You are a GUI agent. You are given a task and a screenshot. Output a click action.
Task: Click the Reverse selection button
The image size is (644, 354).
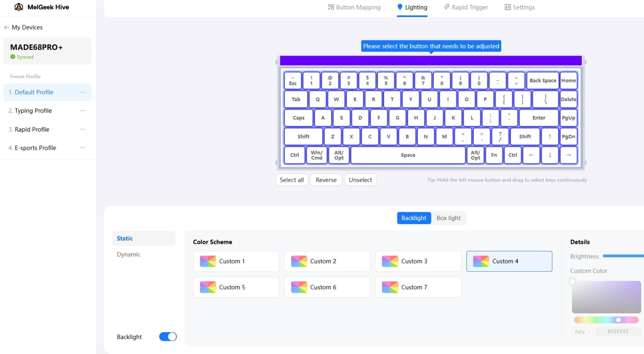pos(326,180)
